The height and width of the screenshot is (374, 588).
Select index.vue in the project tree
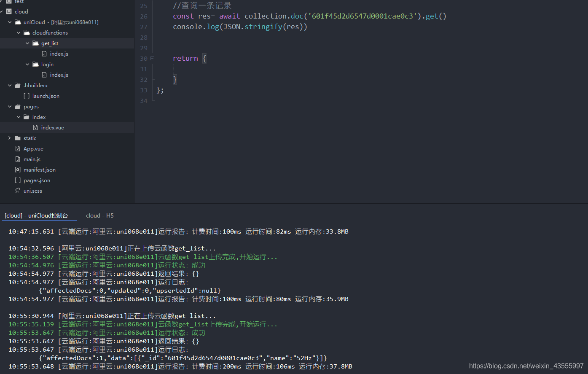pos(53,128)
